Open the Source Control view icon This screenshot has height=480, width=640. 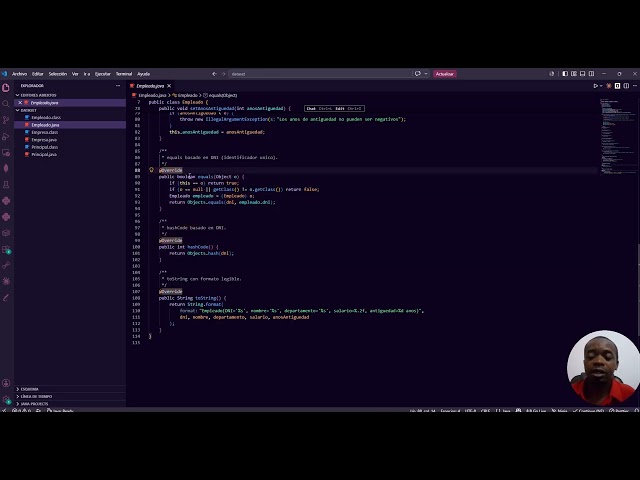(6, 120)
